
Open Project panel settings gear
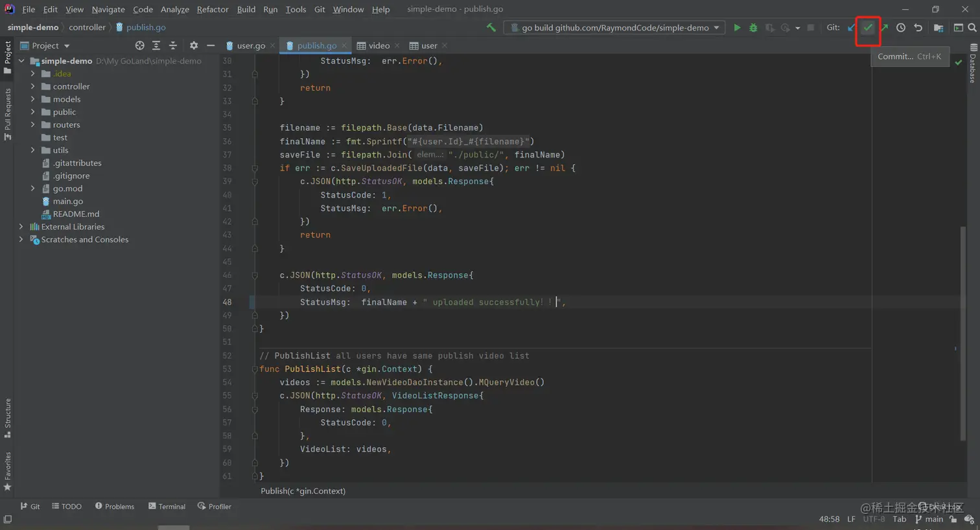(x=194, y=45)
